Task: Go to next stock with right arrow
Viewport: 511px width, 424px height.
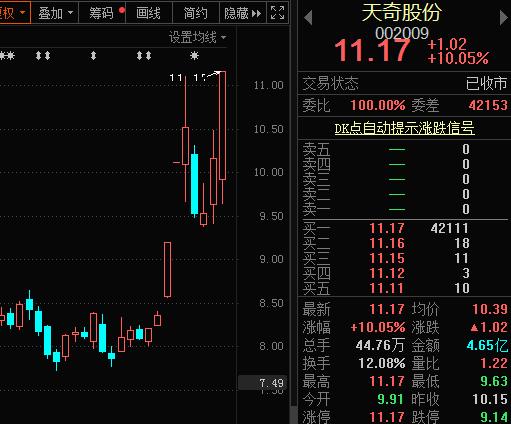Action: click(504, 17)
